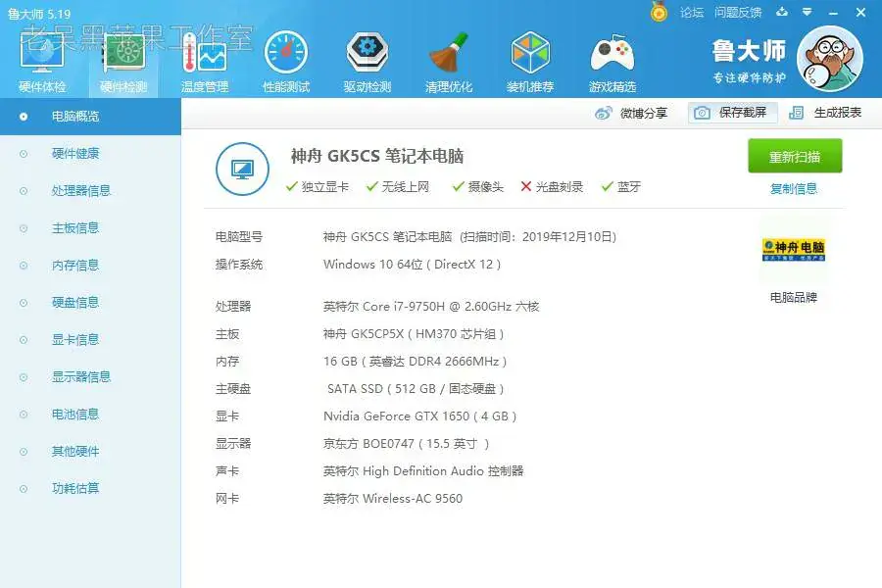Click the green 重新扫描 rescan button

click(x=795, y=156)
